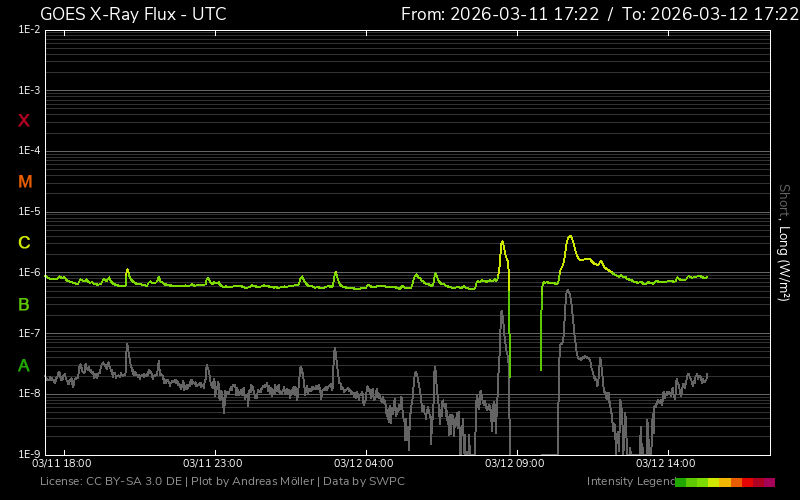Click the amber intensity legend swatch

click(725, 482)
